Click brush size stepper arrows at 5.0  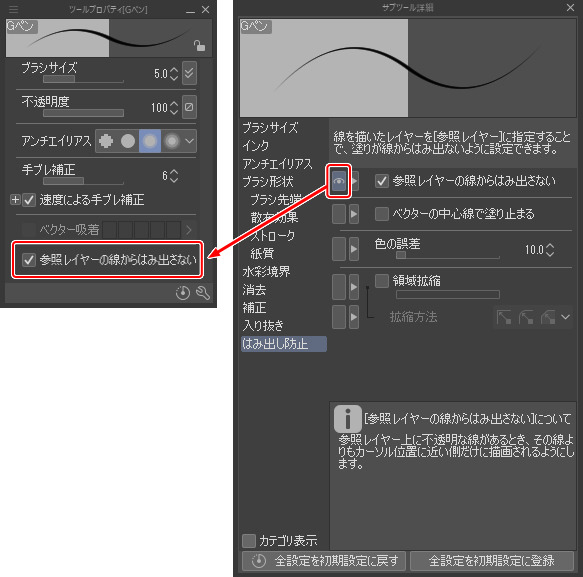pyautogui.click(x=174, y=74)
